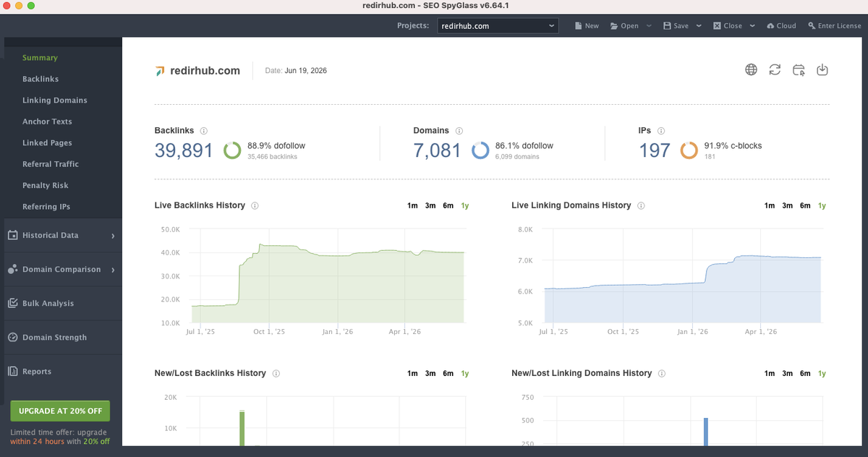The height and width of the screenshot is (457, 868).
Task: Click the 7,081 domains total
Action: point(437,150)
